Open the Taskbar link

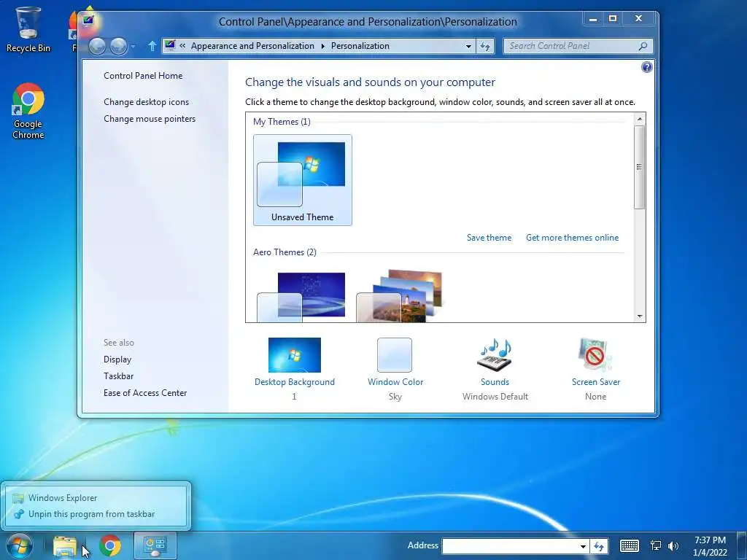point(118,376)
